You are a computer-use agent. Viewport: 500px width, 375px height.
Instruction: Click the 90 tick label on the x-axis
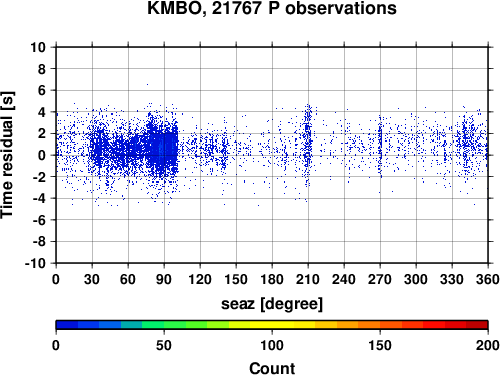click(164, 279)
